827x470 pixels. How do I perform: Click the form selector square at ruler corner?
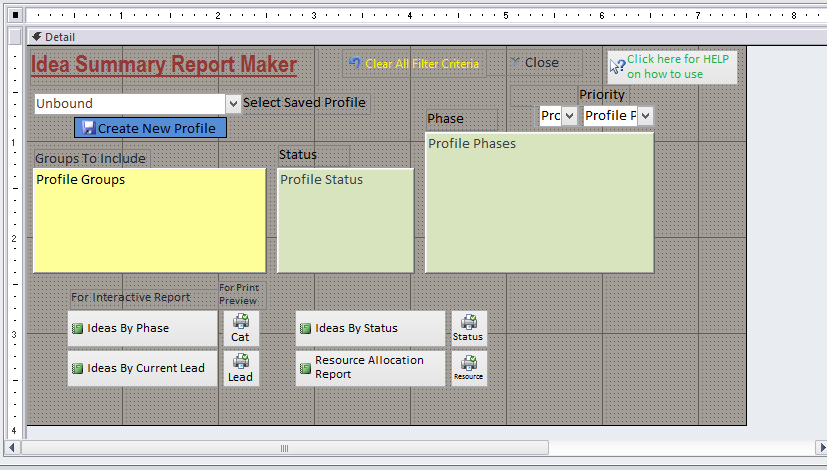coord(15,15)
